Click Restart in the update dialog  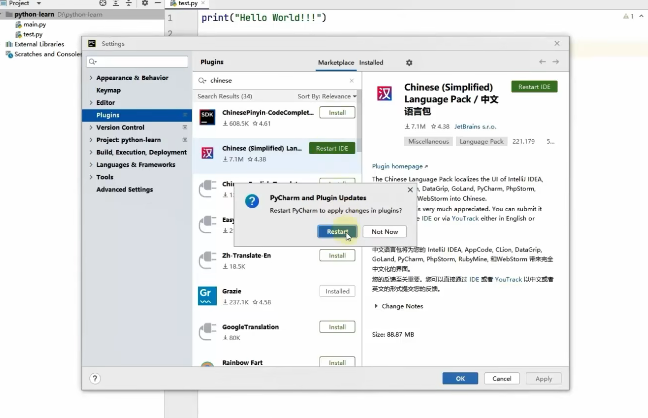[x=337, y=232]
